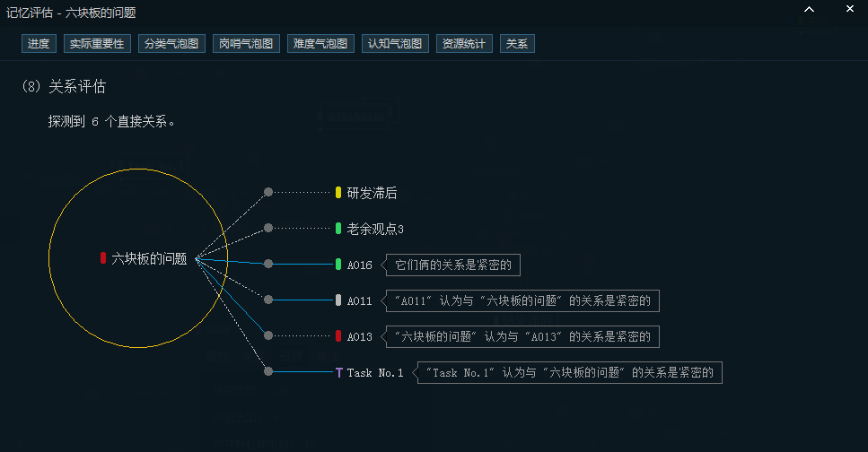868x452 pixels.
Task: Open the 实际重要性 tab
Action: tap(98, 44)
